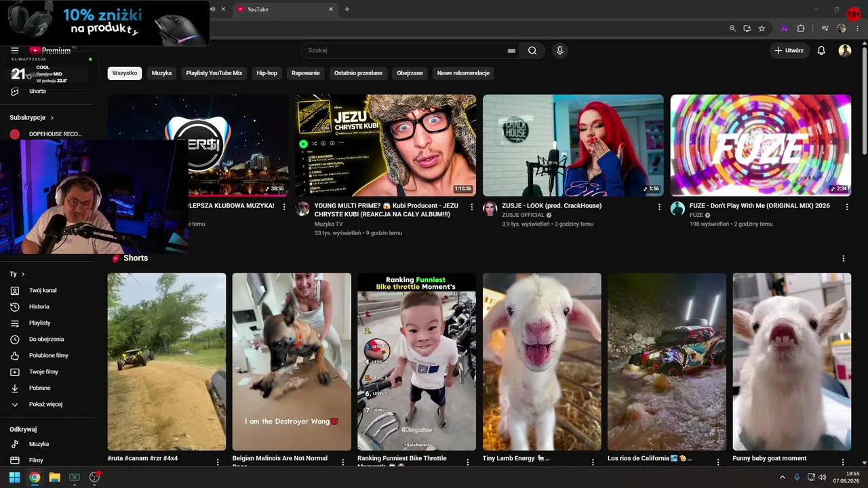Image resolution: width=868 pixels, height=488 pixels.
Task: Click the OBS icon on taskbar
Action: point(94,477)
